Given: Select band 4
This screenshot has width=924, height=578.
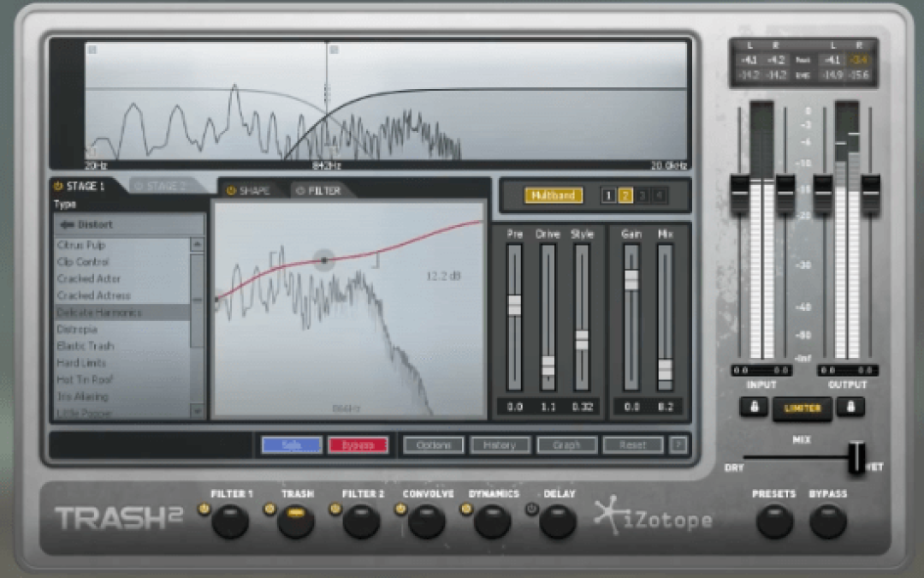Looking at the screenshot, I should point(660,196).
